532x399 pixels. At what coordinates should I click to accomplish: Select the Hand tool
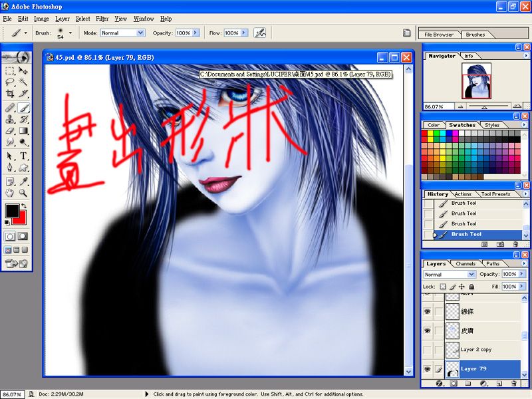[10, 193]
